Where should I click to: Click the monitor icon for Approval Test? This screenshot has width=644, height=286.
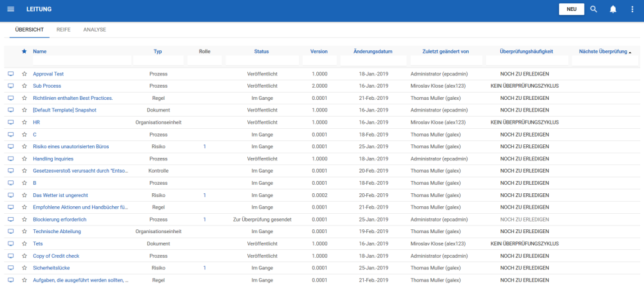click(11, 74)
